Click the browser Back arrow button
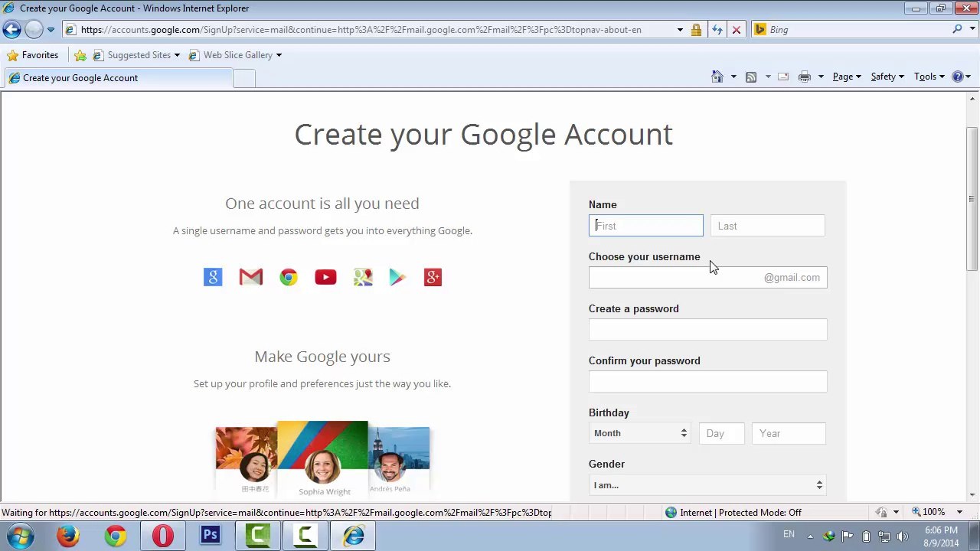This screenshot has width=980, height=551. pos(11,30)
